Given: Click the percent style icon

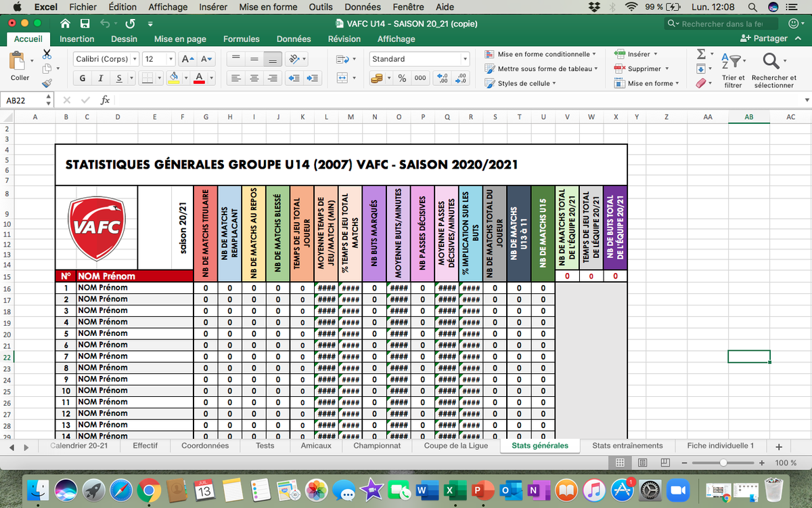Looking at the screenshot, I should coord(402,78).
